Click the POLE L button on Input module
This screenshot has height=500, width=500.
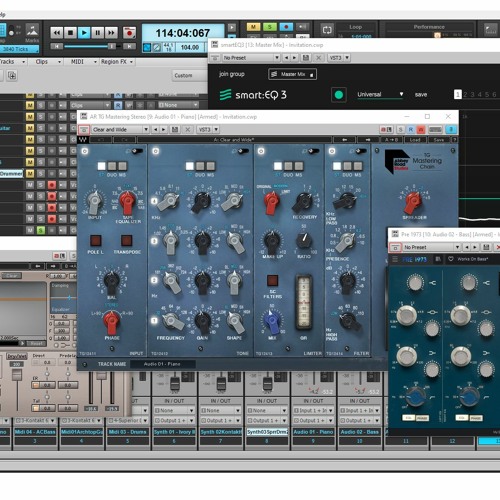tap(96, 240)
